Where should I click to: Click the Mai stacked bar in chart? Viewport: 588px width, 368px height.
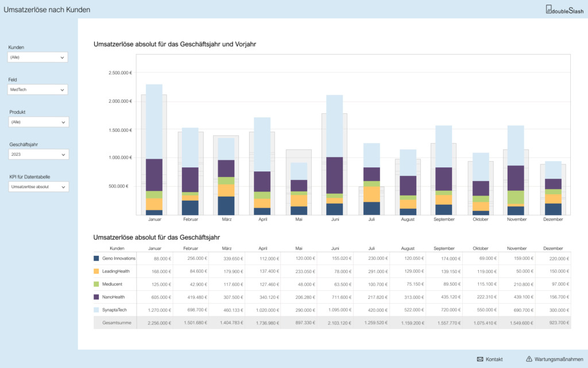(299, 189)
